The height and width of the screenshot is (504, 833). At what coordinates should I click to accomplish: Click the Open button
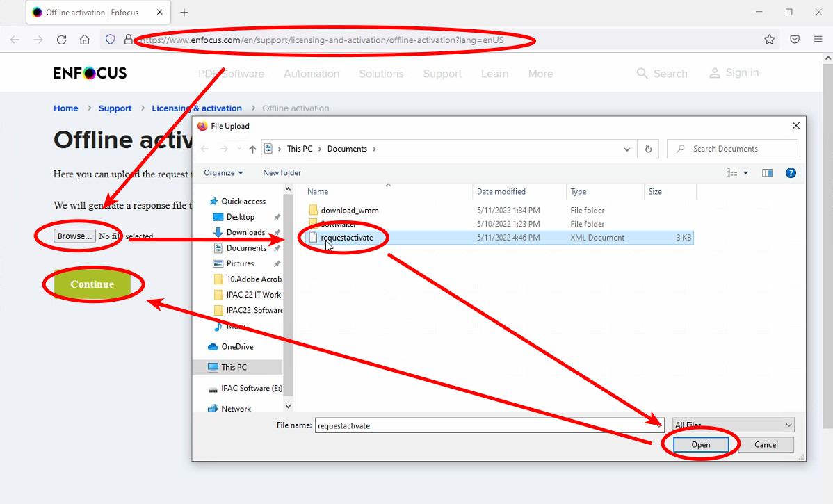point(700,444)
